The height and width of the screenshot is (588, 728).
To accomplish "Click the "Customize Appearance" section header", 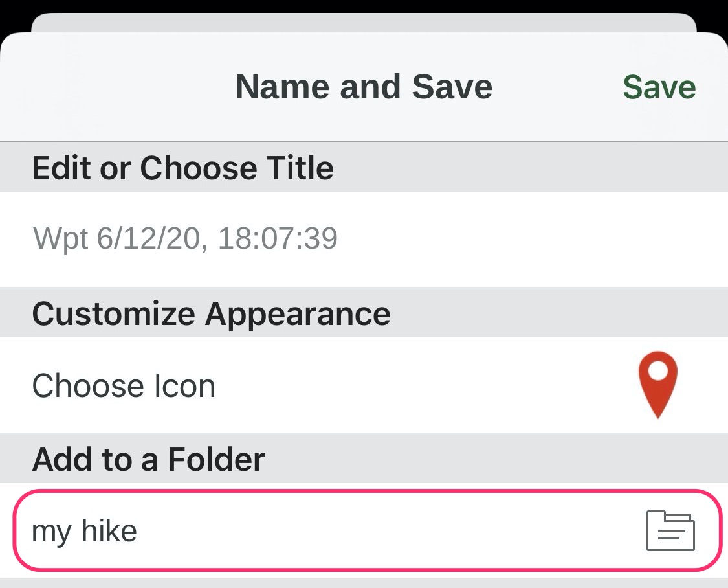I will tap(211, 314).
